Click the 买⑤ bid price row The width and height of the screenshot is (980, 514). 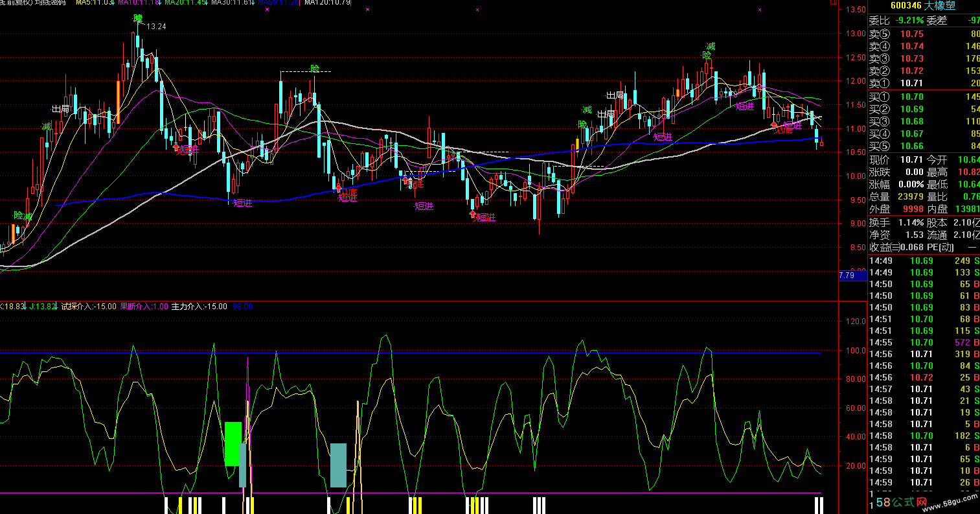(x=923, y=146)
